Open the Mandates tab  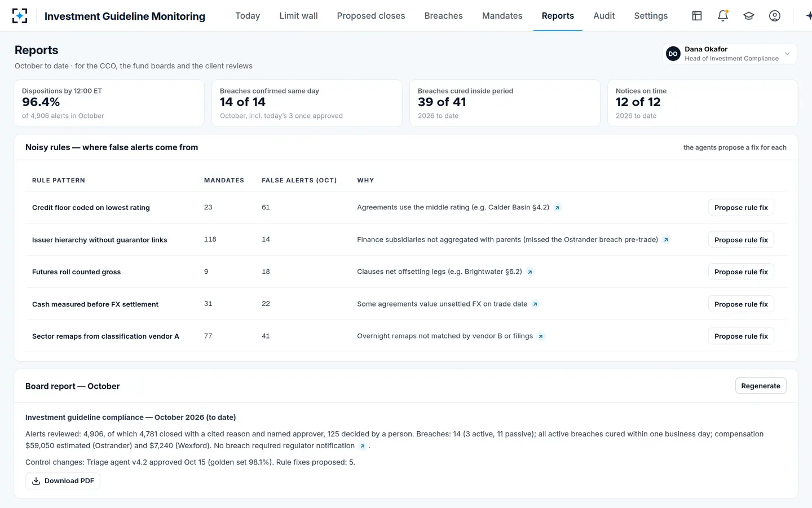(x=502, y=16)
